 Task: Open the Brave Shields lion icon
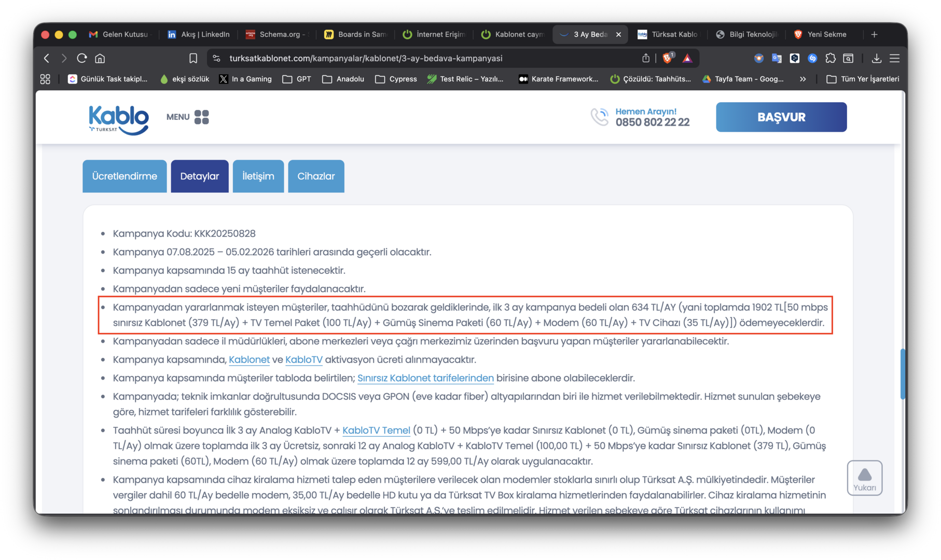pos(668,58)
